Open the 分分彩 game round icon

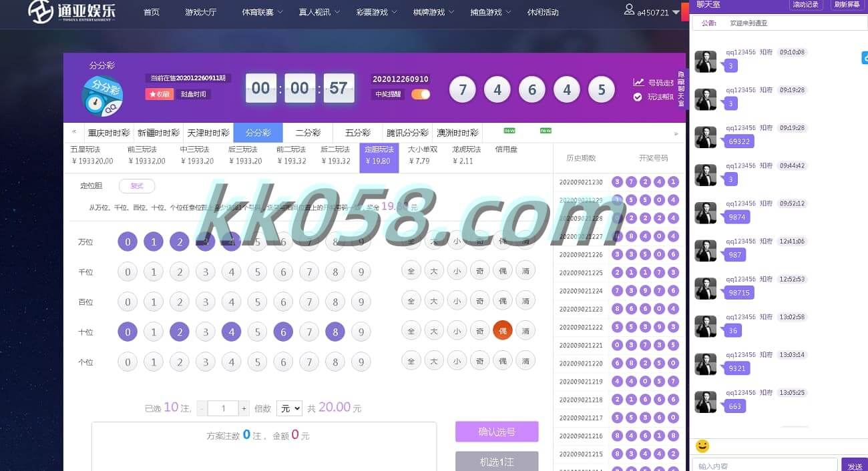click(102, 96)
